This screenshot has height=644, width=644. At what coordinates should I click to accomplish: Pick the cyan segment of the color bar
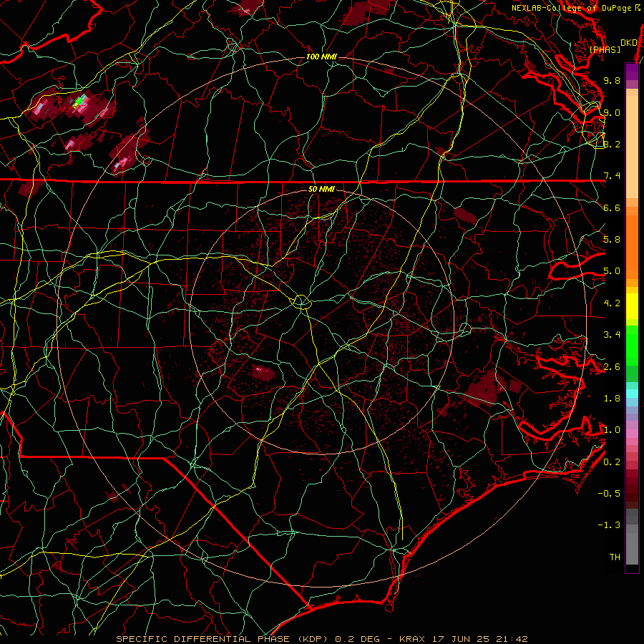632,394
